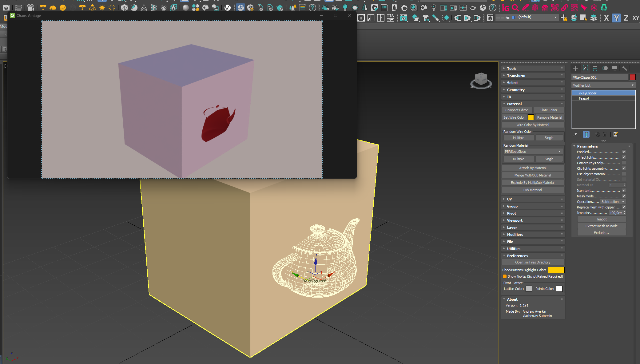The height and width of the screenshot is (364, 640).
Task: Click the V-Ray sphere light icon
Action: pos(63,8)
